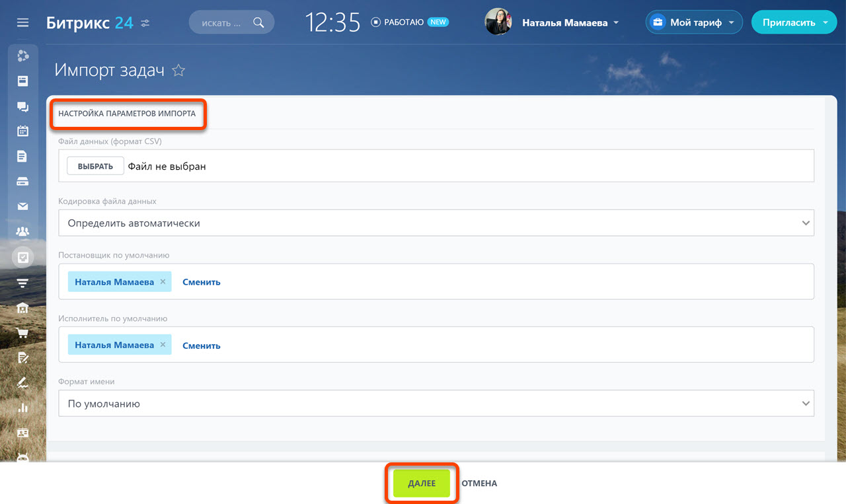The image size is (846, 504).
Task: Click the Постановщик по умолчанию label
Action: 114,255
